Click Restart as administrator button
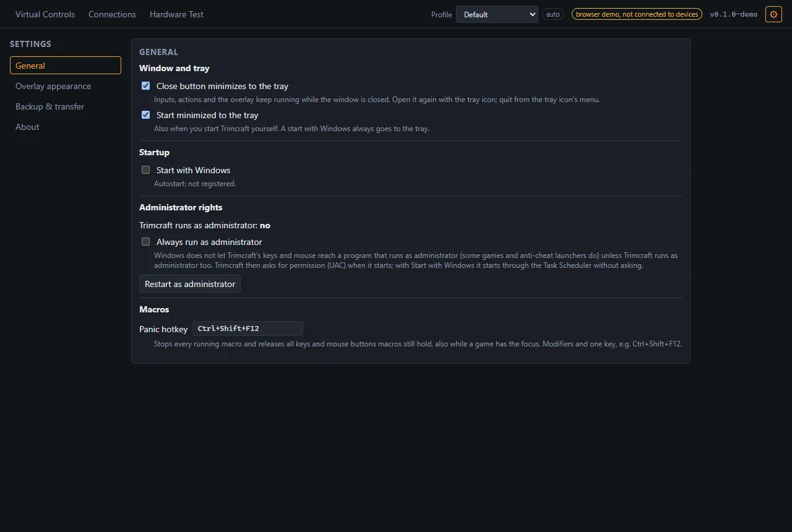792x532 pixels. tap(190, 284)
